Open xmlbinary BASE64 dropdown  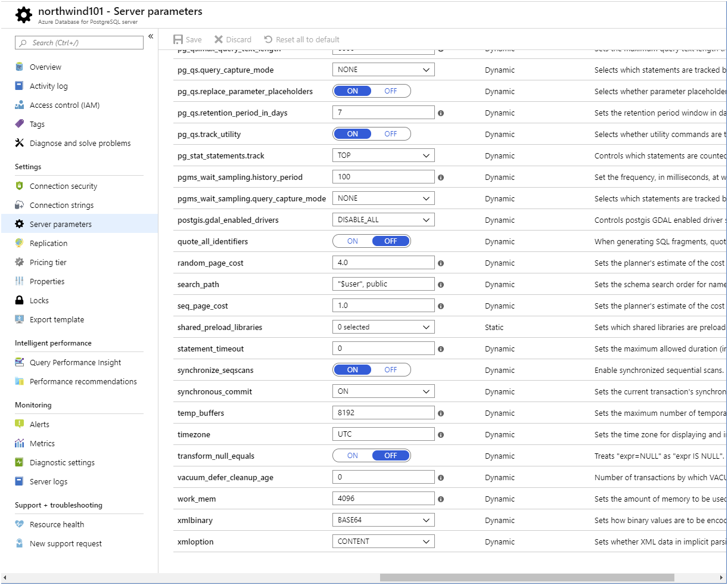coord(384,520)
